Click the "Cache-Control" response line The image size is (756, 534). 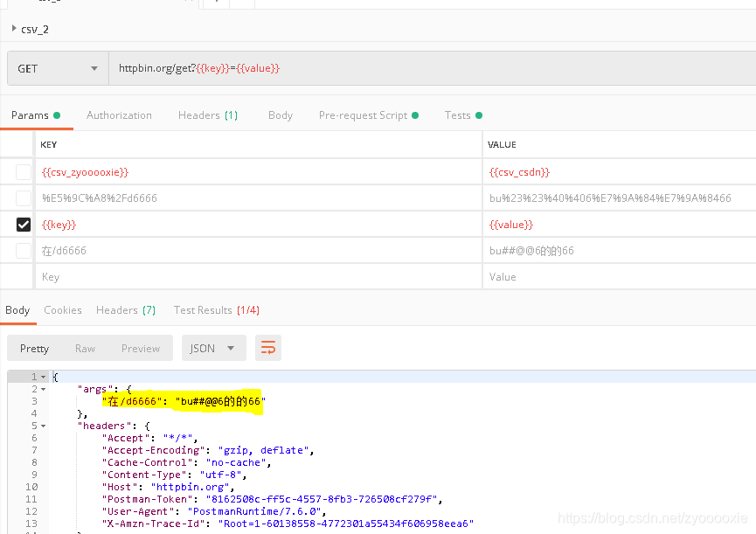pos(186,462)
